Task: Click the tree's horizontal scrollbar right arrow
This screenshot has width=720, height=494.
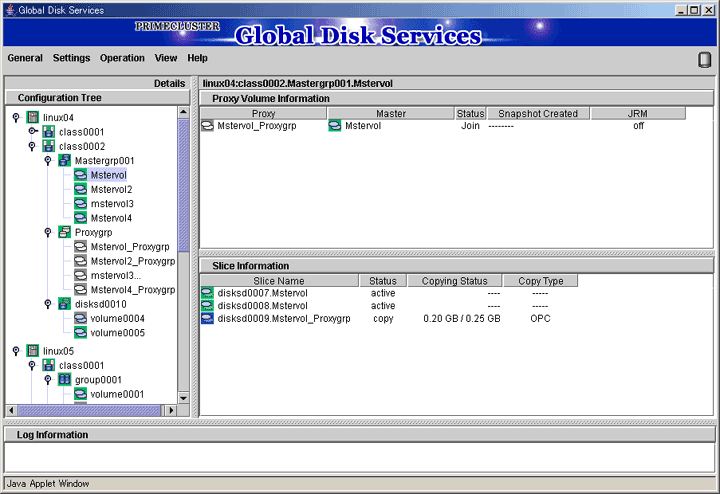Action: click(171, 410)
